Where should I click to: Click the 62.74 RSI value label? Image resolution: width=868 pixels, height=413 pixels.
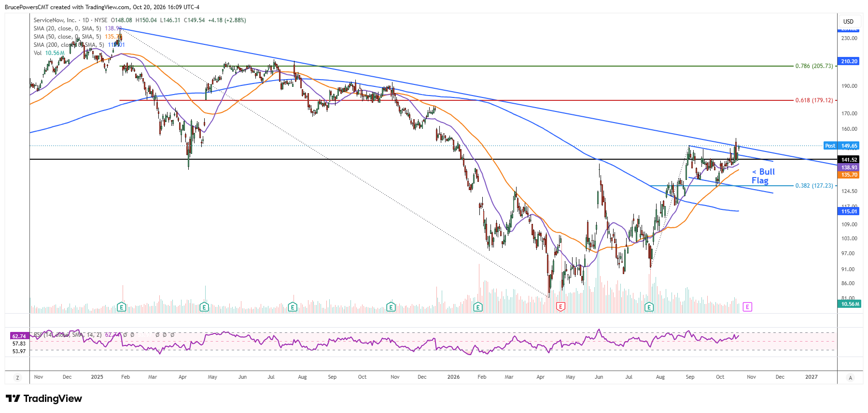tap(19, 336)
